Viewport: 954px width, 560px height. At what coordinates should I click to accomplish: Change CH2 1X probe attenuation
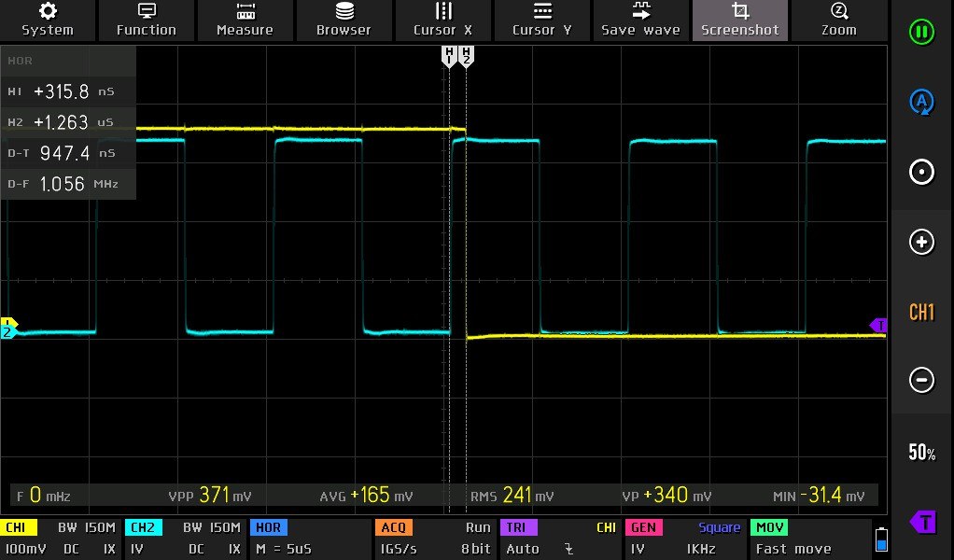(x=234, y=549)
